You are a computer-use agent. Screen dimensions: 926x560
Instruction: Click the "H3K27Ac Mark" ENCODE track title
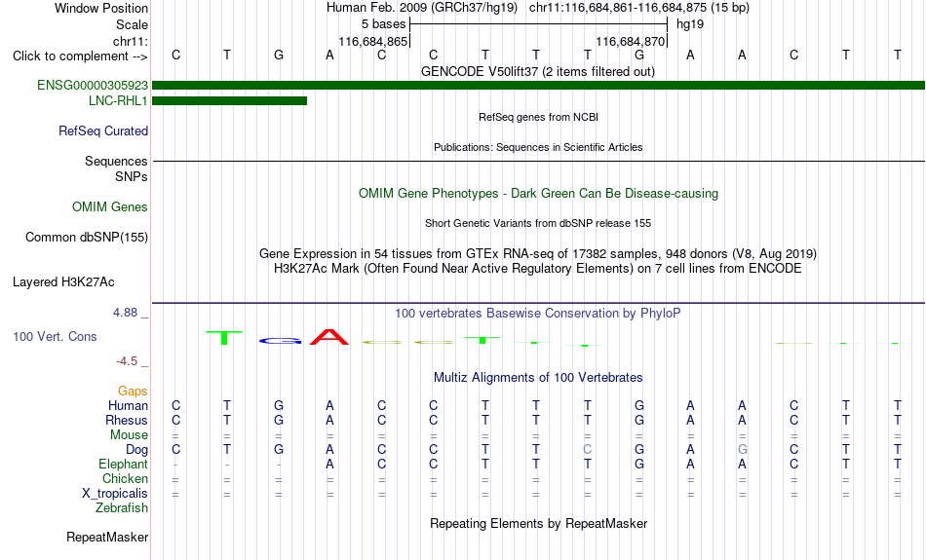[x=538, y=269]
